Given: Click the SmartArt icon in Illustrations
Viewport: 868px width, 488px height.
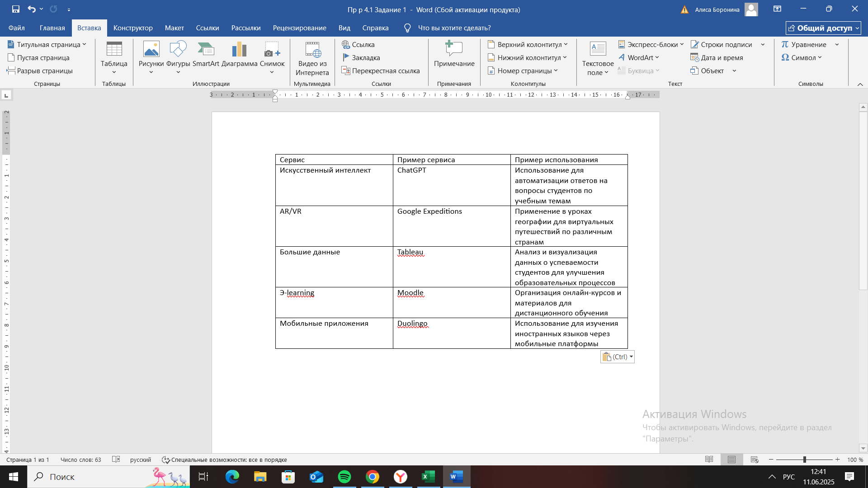Looking at the screenshot, I should click(206, 50).
